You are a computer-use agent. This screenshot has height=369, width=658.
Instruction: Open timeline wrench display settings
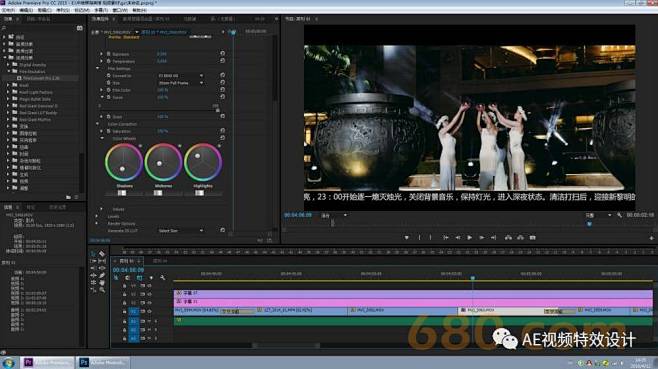[163, 277]
